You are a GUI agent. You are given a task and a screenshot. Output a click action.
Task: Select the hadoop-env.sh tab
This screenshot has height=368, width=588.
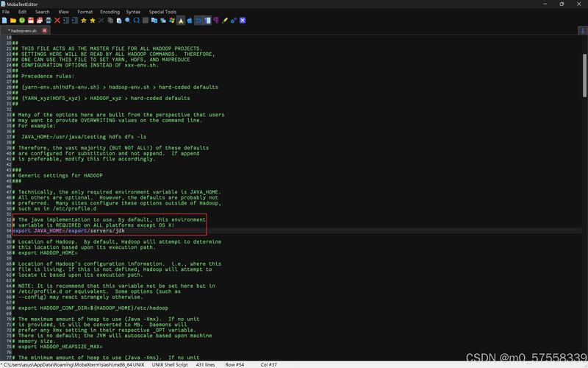click(x=24, y=30)
